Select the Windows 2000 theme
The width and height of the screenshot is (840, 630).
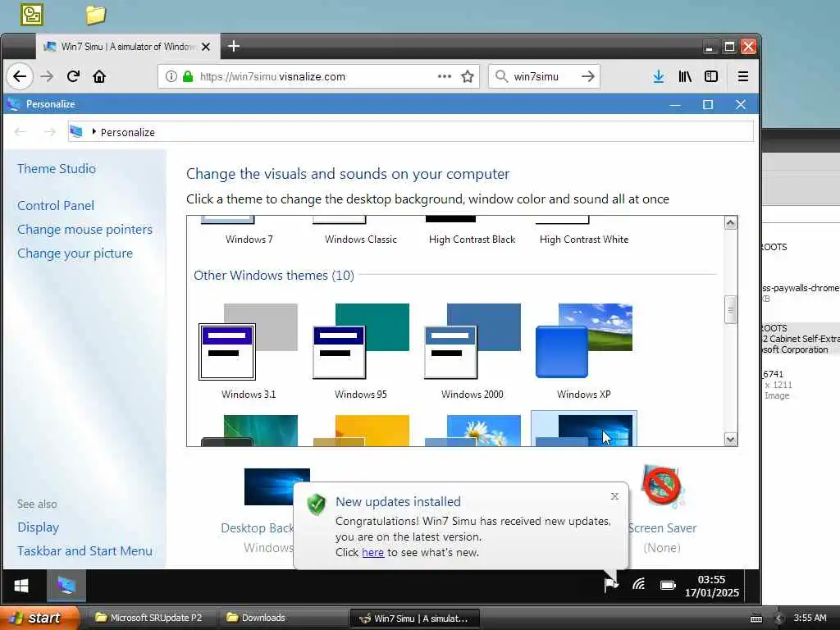click(x=472, y=351)
